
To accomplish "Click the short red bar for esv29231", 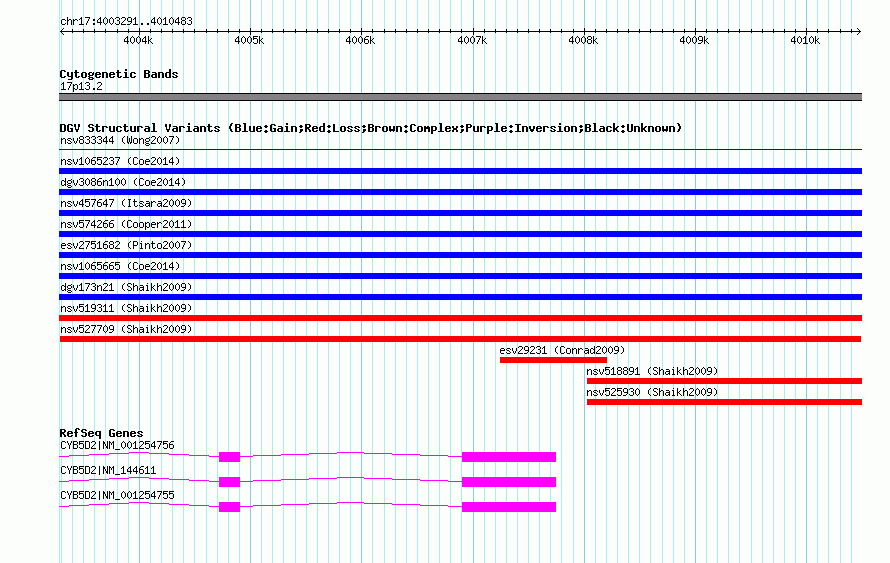I will click(x=553, y=360).
